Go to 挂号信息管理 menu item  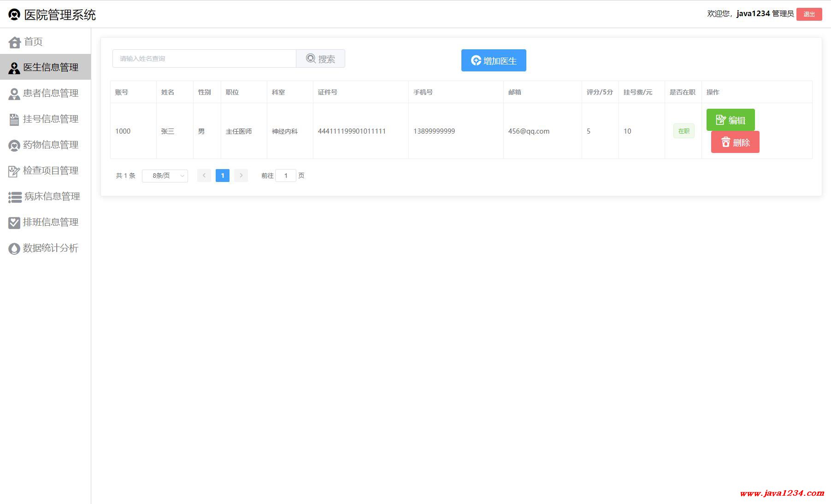tap(45, 119)
